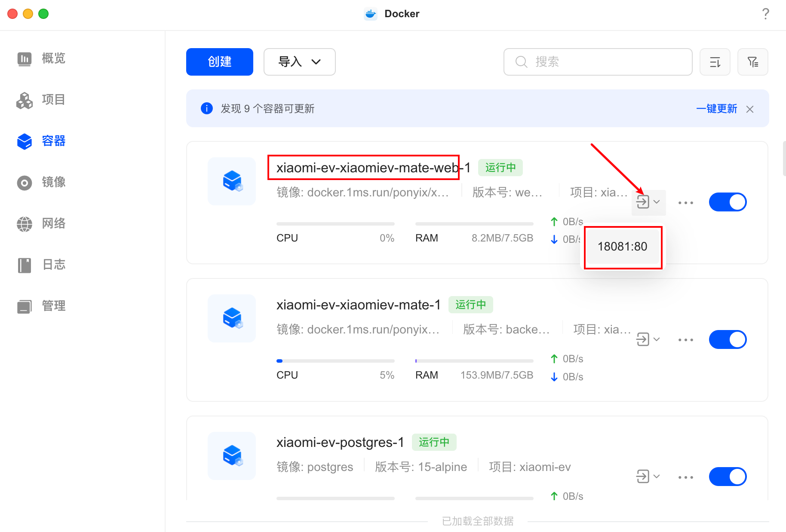Click the 运行中 status badge of postgres-1
The height and width of the screenshot is (532, 786).
(434, 442)
